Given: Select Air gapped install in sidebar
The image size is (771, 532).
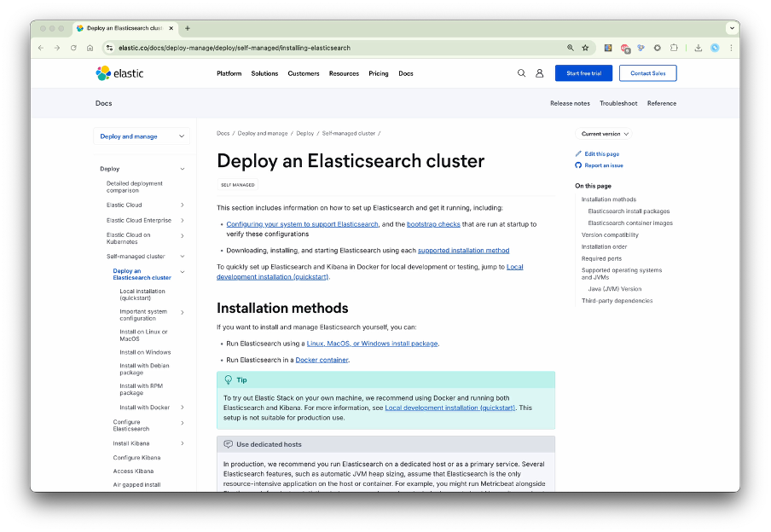Looking at the screenshot, I should click(136, 484).
